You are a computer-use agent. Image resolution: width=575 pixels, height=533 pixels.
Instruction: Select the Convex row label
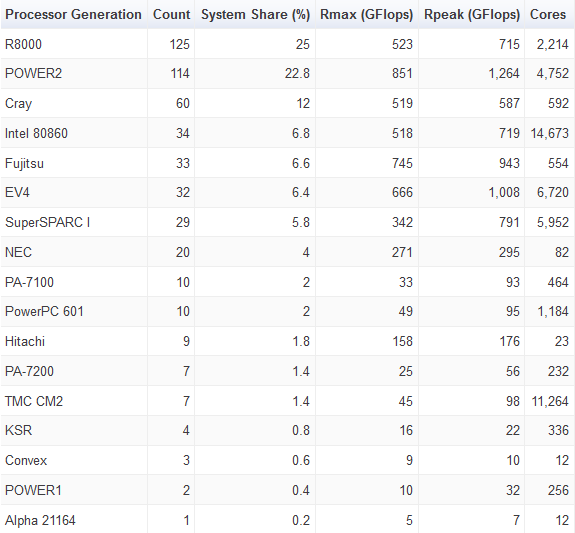26,460
